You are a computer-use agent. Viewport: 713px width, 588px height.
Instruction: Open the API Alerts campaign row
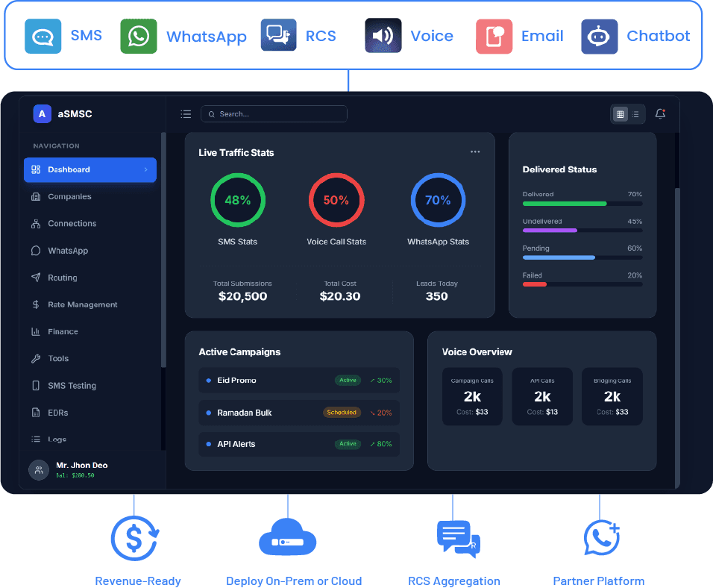click(x=299, y=444)
